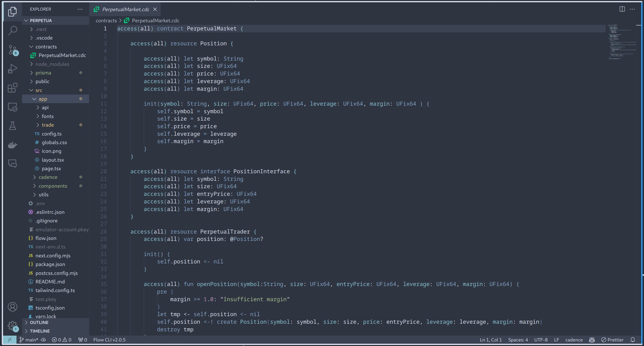The width and height of the screenshot is (644, 346).
Task: Change indentation via Spaces: 4
Action: pyautogui.click(x=518, y=340)
